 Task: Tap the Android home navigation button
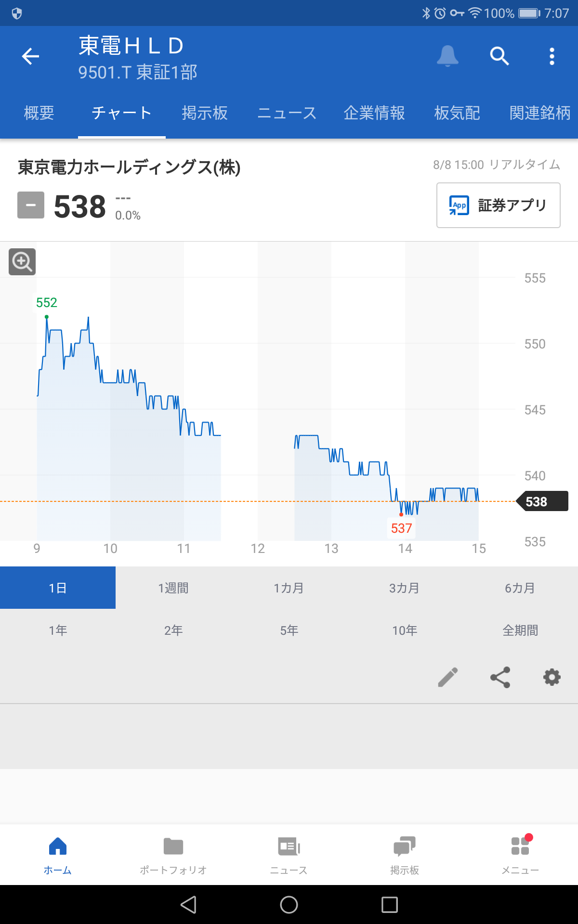click(289, 905)
